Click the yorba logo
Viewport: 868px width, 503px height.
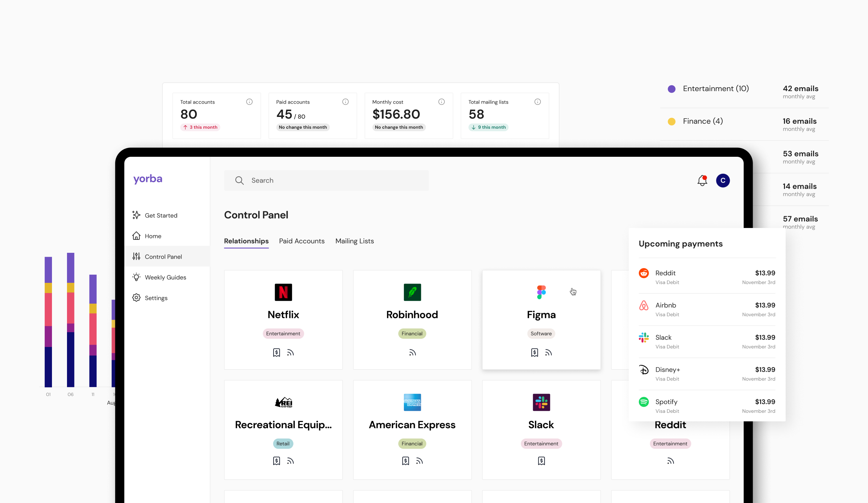(x=148, y=179)
